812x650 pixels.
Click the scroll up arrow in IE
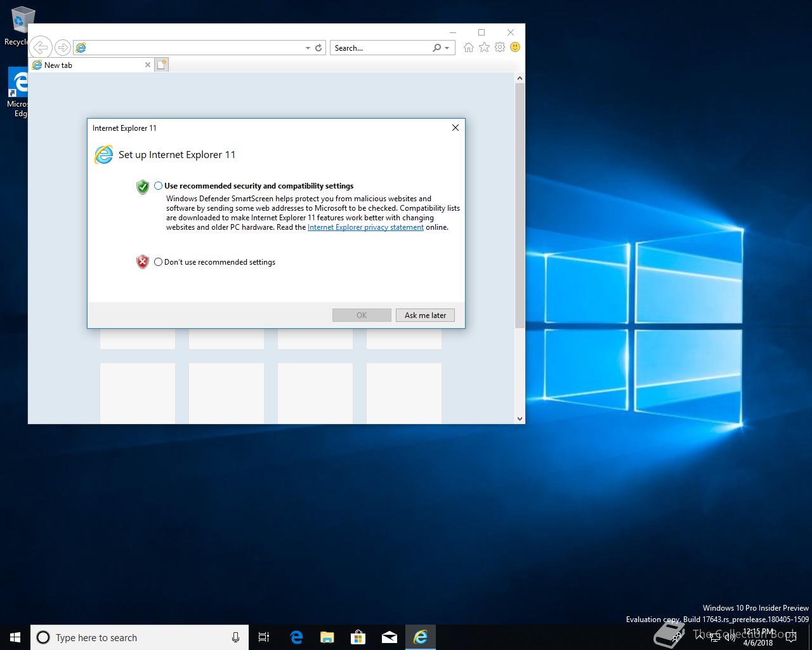pyautogui.click(x=520, y=78)
